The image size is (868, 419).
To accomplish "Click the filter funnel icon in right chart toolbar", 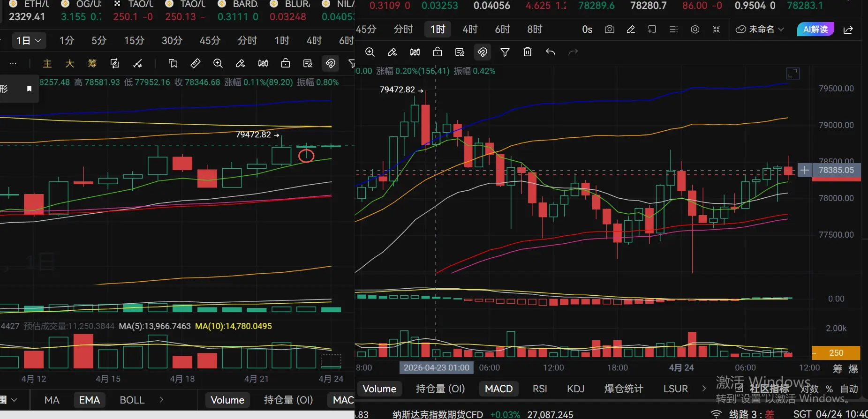I will [x=505, y=52].
